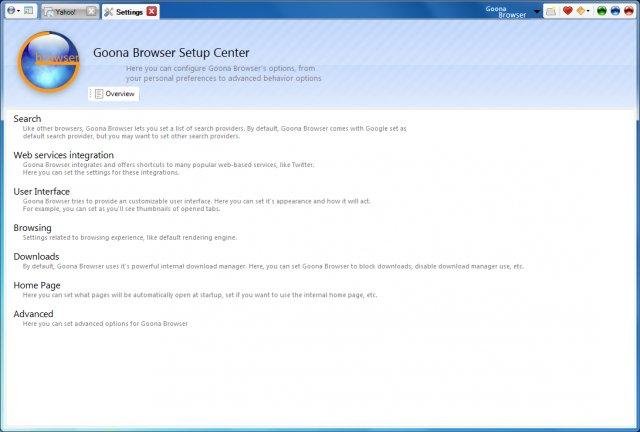Click the orange diamond icon
Viewport: 640px width, 432px height.
(x=580, y=11)
